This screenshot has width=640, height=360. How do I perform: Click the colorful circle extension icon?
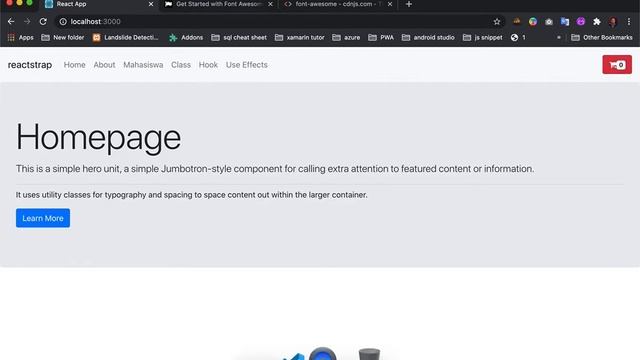click(x=533, y=22)
